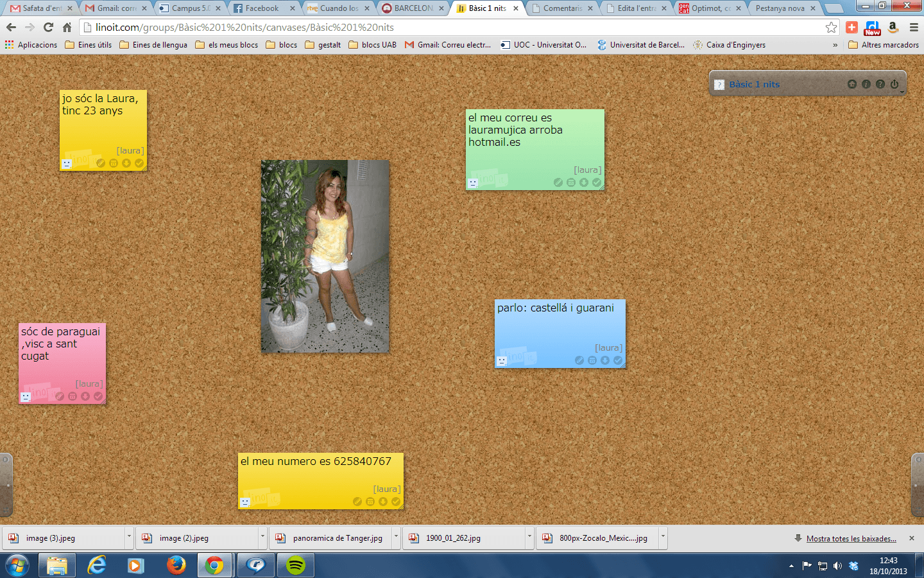Click face avatar on 'jo sóc la Laura' sticky
The image size is (924, 578).
67,164
